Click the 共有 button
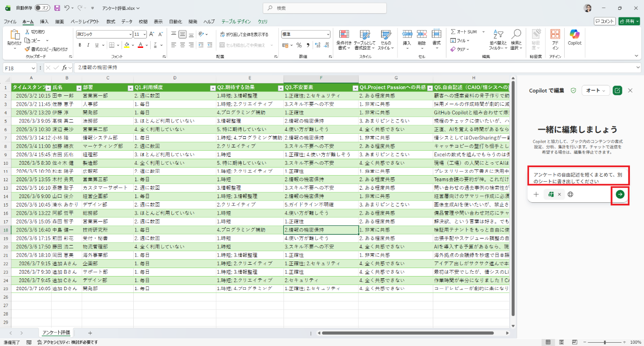Screen dimensions: 644x346 click(629, 21)
